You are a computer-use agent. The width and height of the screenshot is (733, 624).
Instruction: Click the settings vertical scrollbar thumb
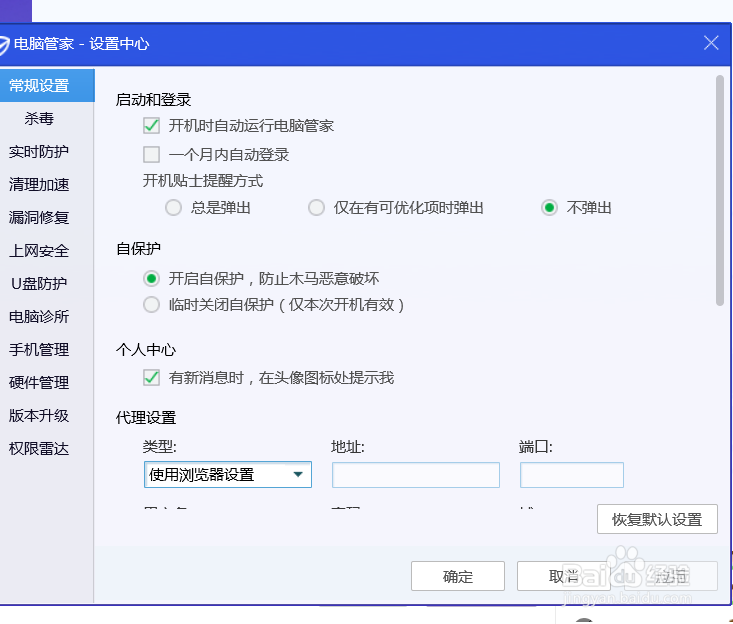pyautogui.click(x=719, y=190)
